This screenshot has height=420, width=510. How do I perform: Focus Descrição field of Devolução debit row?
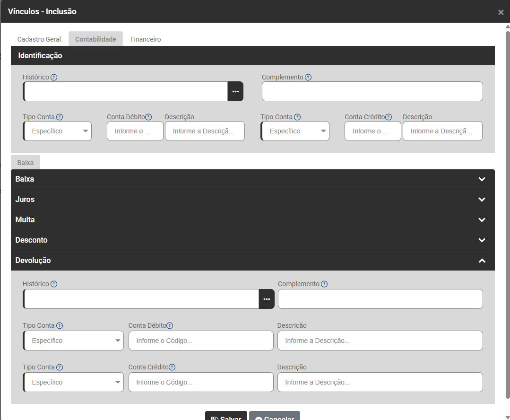tap(380, 341)
